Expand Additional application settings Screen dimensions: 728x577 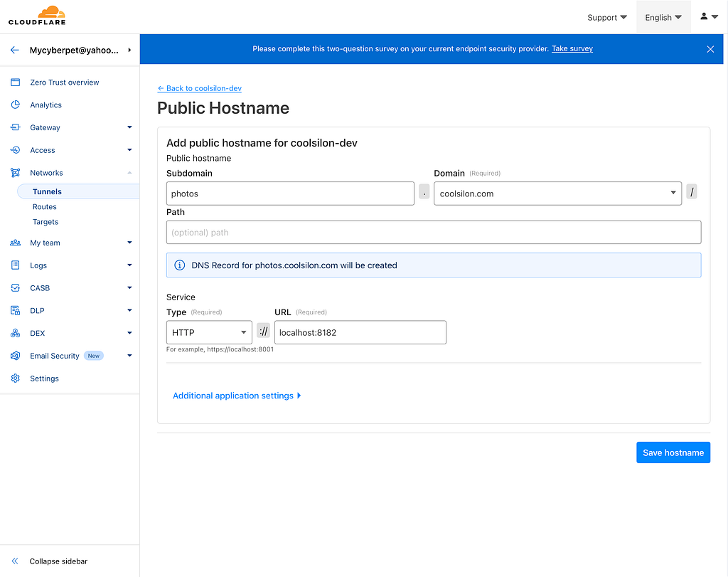point(237,396)
